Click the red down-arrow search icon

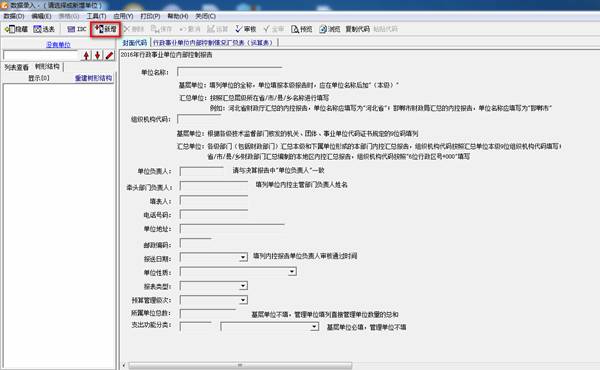[x=98, y=55]
